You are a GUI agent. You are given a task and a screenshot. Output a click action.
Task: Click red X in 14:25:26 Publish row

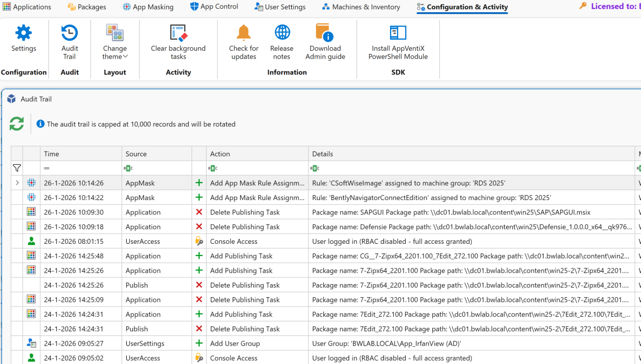(x=199, y=285)
